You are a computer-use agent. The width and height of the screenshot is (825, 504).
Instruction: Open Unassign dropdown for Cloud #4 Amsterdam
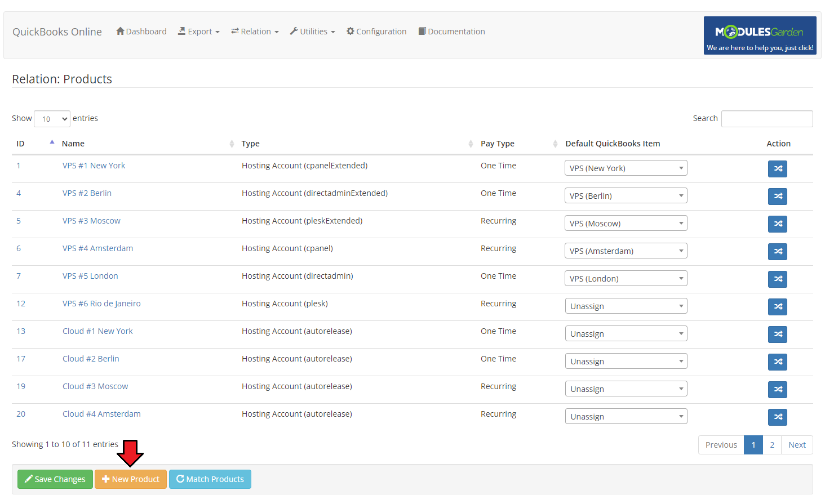(626, 416)
